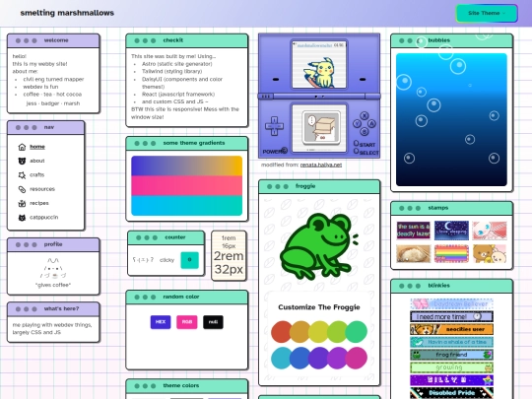Click the 'sun is a deadly lazer' stamp

(413, 231)
